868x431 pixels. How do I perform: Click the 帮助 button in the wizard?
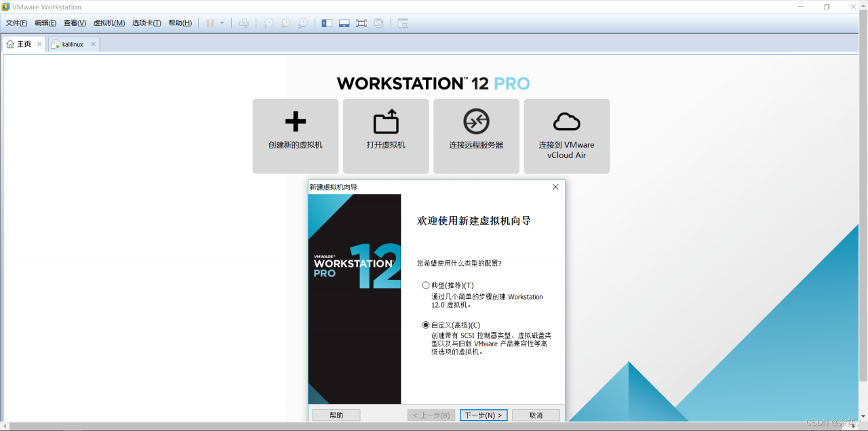[x=336, y=415]
